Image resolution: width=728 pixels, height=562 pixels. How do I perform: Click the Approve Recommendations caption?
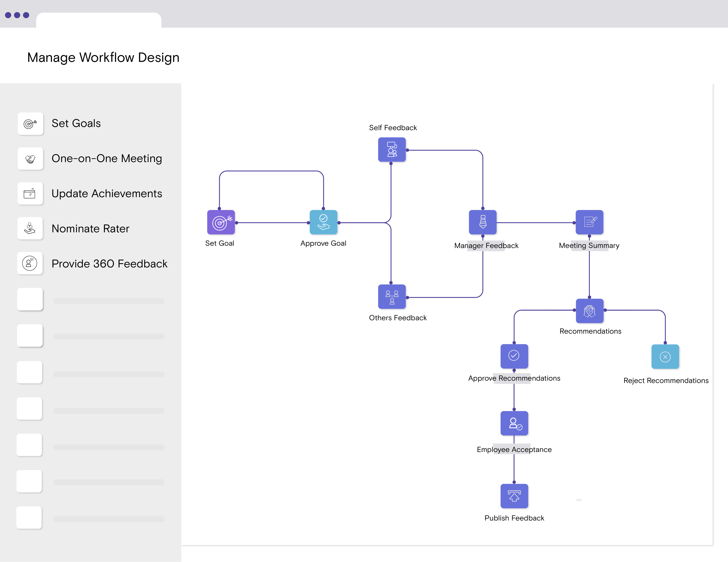tap(514, 378)
